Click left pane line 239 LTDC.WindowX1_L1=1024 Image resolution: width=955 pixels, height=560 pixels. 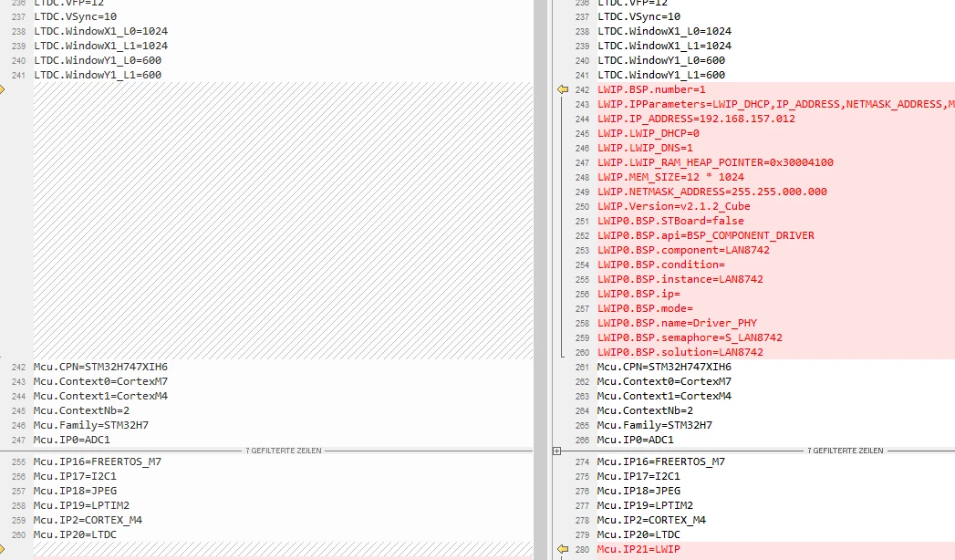point(100,46)
